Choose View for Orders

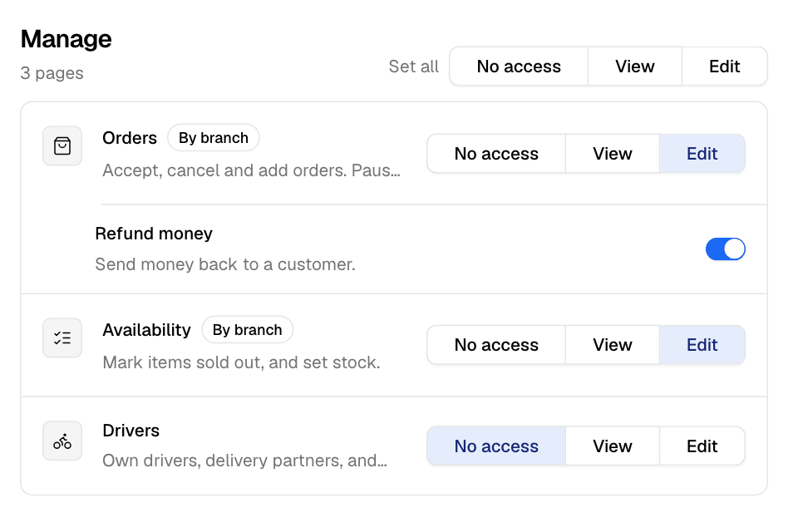click(x=613, y=153)
